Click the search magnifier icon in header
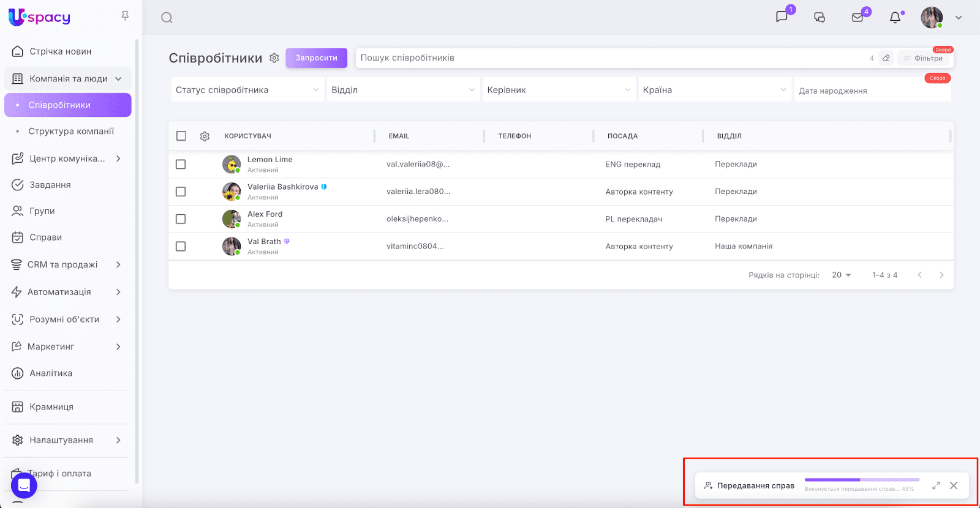The image size is (980, 508). [x=167, y=18]
